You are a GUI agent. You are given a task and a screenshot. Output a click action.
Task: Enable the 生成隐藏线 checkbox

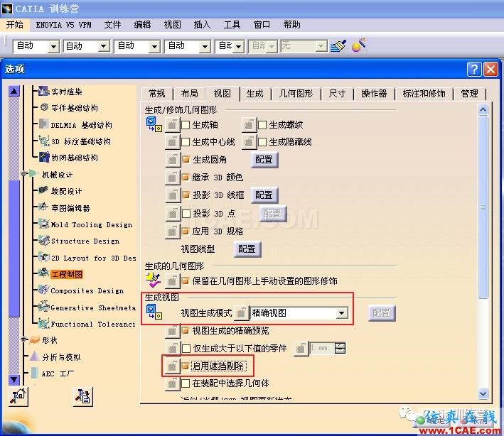[262, 142]
